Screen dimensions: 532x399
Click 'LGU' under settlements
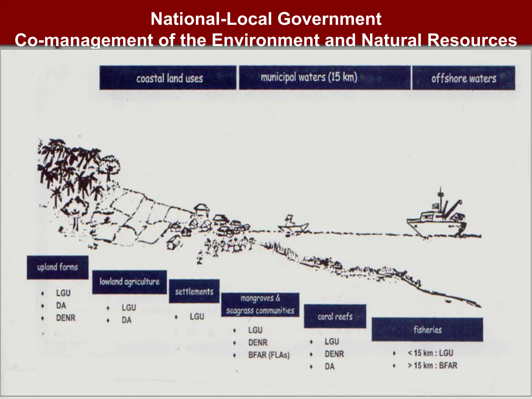click(x=197, y=317)
